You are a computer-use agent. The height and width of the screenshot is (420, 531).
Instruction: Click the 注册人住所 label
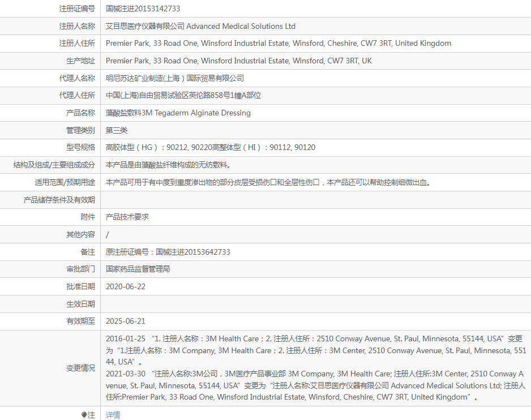pyautogui.click(x=77, y=44)
